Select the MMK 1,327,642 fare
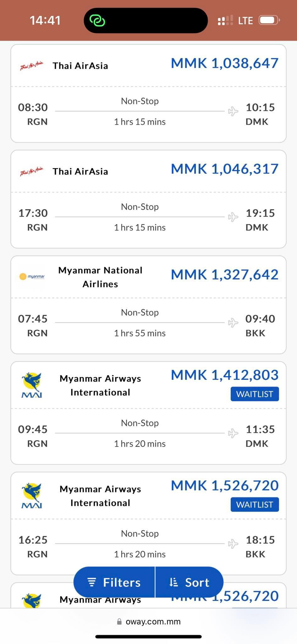The height and width of the screenshot is (644, 297). (x=225, y=275)
